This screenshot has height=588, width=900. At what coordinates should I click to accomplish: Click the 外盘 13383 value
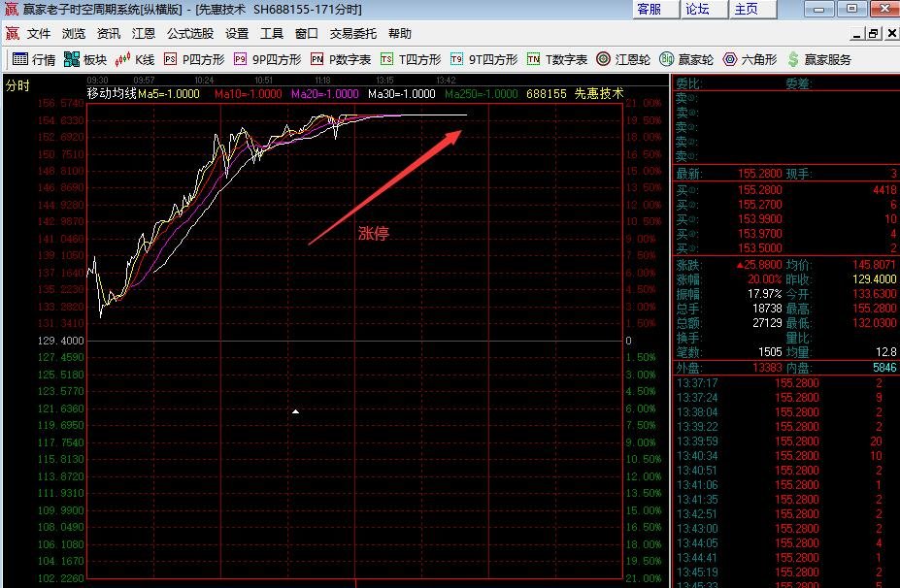click(x=767, y=368)
